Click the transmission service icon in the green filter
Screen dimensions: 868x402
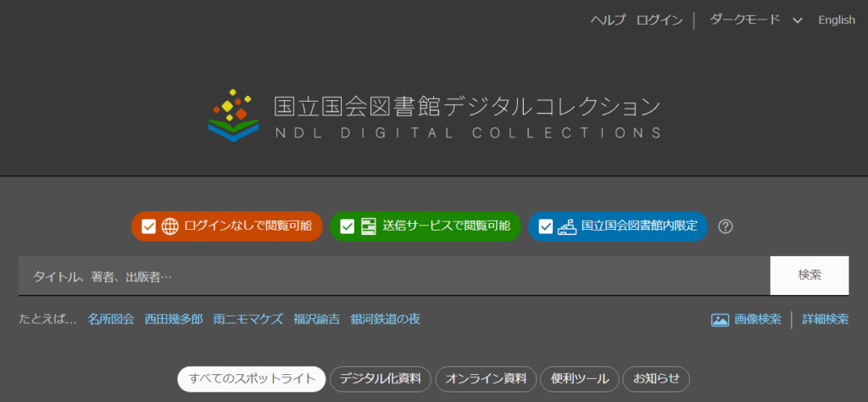pos(368,226)
